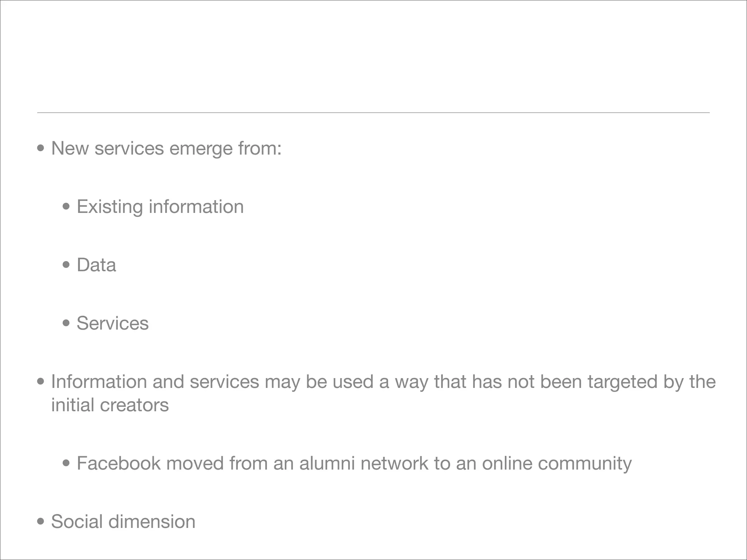Click the bullet dot beside 'Services'

[x=66, y=323]
